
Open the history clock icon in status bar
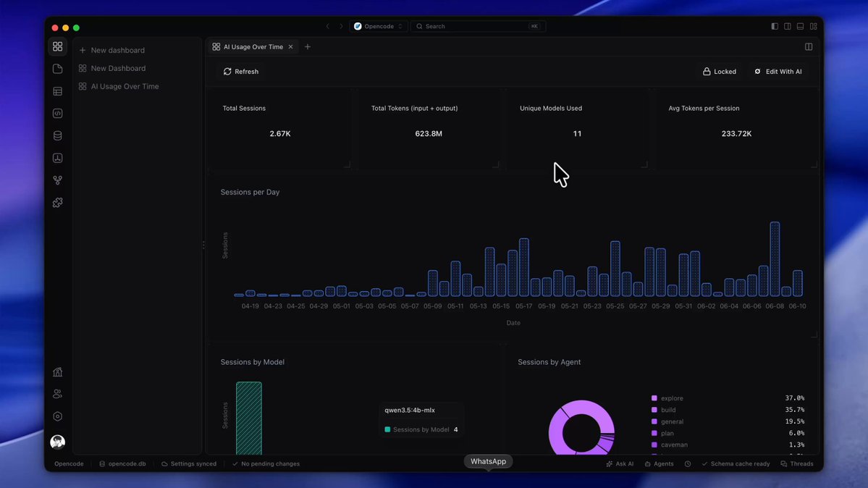(x=688, y=464)
